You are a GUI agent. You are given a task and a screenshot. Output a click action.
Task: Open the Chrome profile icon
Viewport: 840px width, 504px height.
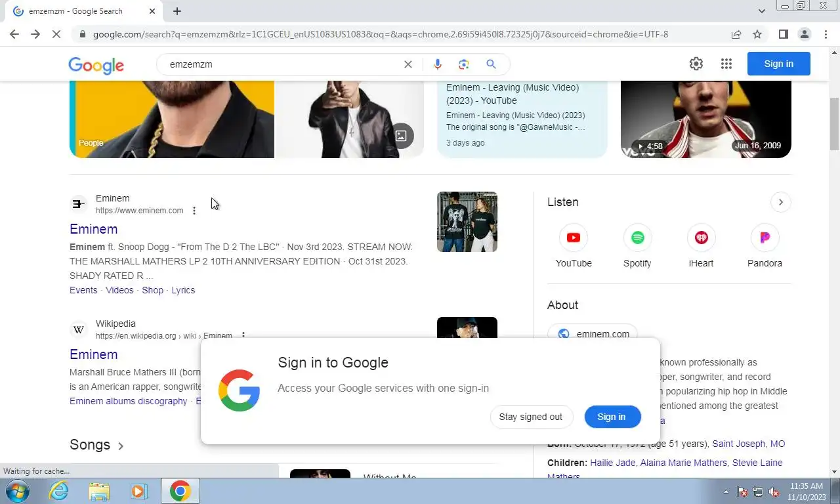point(805,34)
